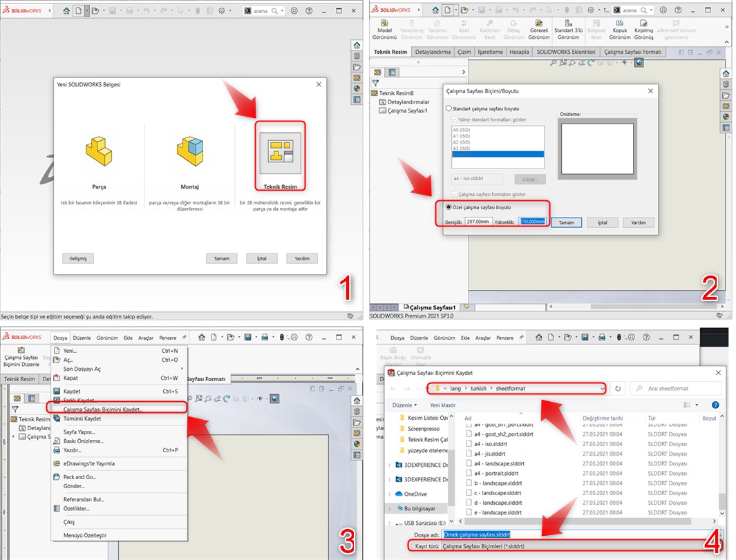Screen dimensions: 736x560
Task: Click the home toolbar icon above Yeni SOLIDWORKS Belgesi
Action: pos(66,10)
